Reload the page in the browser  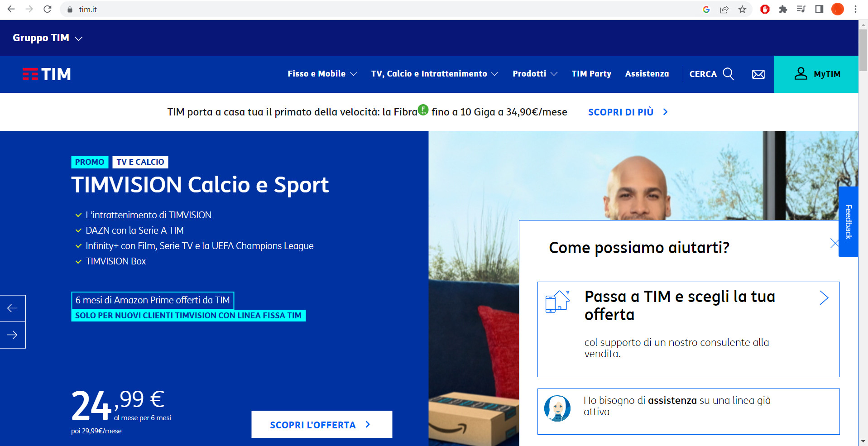pyautogui.click(x=48, y=10)
